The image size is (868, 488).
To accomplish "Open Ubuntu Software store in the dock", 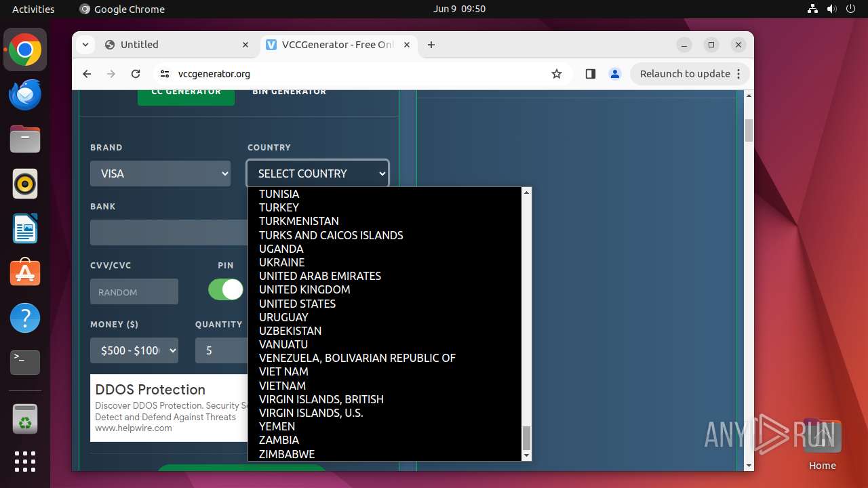I will pos(25,273).
